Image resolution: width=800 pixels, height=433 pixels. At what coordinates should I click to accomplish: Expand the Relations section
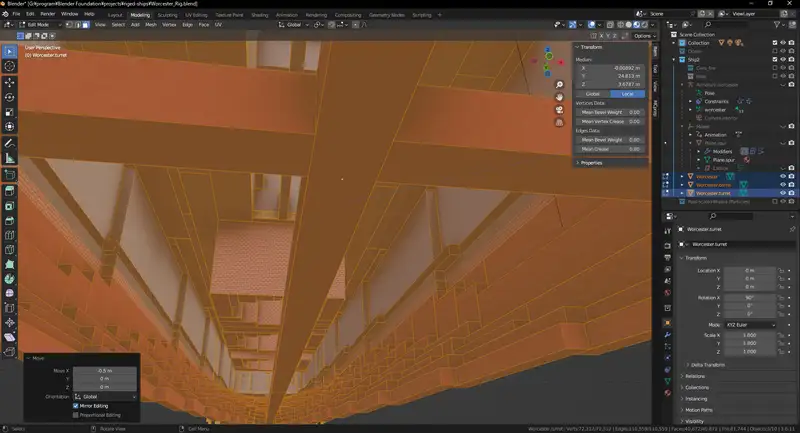point(694,376)
